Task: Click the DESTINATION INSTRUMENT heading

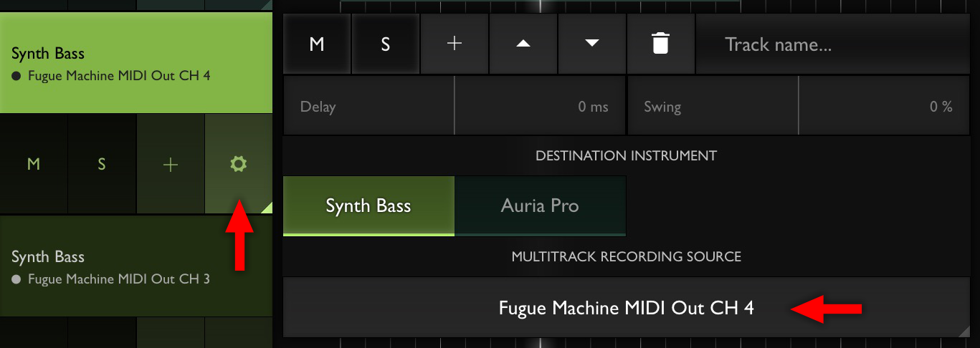Action: coord(627,155)
